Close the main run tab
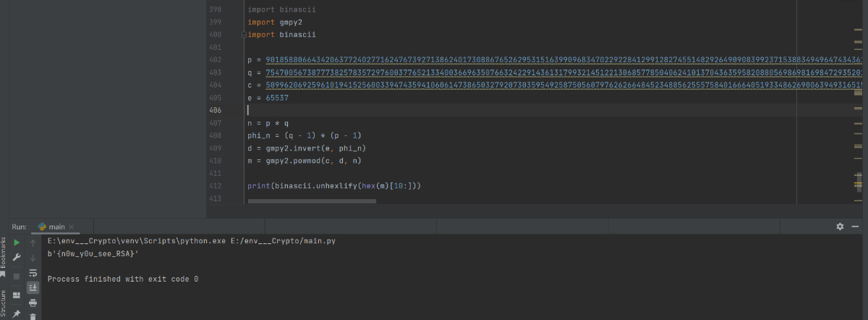Viewport: 868px width, 320px height. pos(72,227)
